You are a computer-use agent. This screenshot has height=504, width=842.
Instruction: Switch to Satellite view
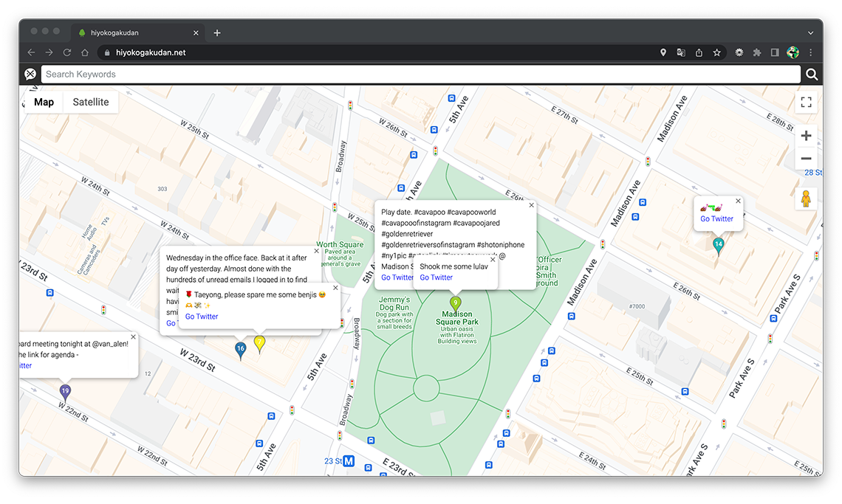click(91, 102)
